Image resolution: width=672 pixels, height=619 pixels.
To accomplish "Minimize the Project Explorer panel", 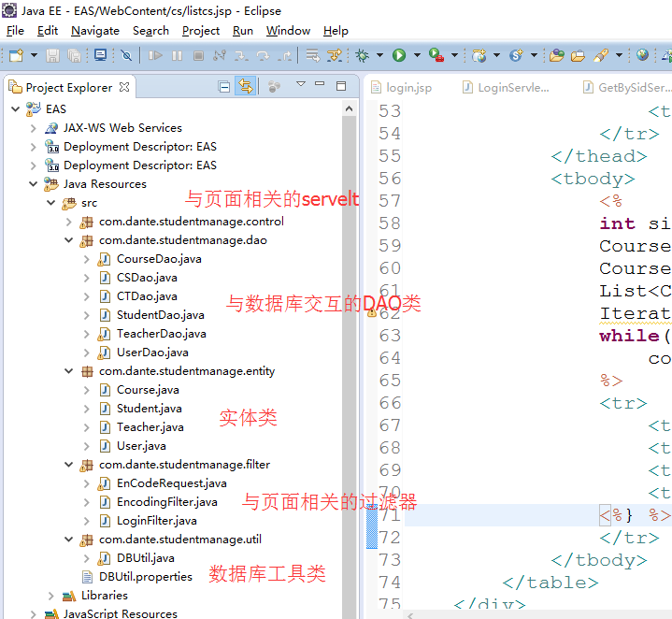I will 320,84.
